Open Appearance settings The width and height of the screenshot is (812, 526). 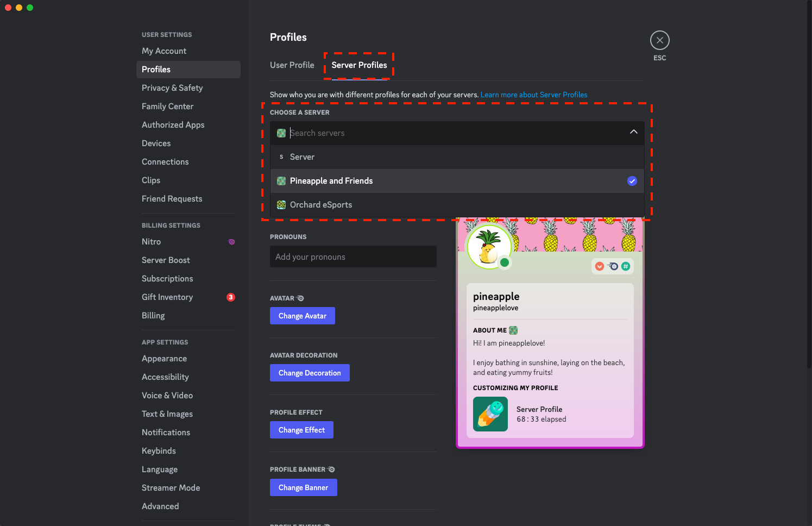point(188,359)
